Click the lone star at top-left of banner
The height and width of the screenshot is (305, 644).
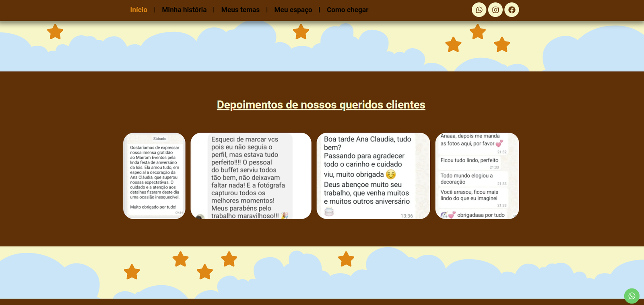coord(55,32)
